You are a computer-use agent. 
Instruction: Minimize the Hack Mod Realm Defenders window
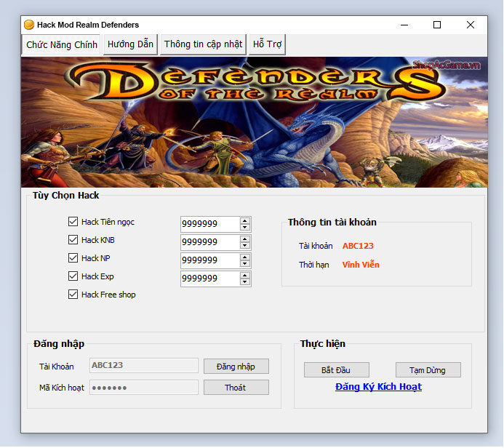point(404,25)
